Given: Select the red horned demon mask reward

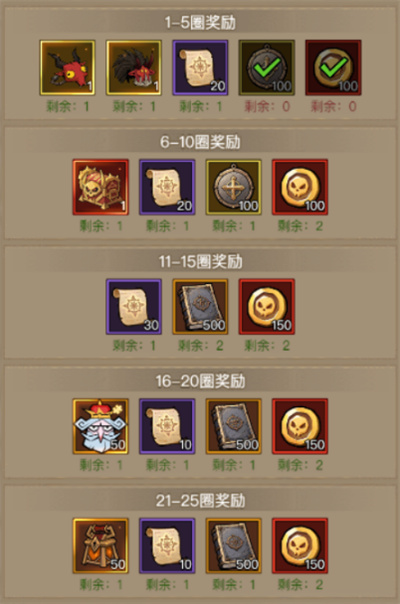Looking at the screenshot, I should tap(67, 68).
